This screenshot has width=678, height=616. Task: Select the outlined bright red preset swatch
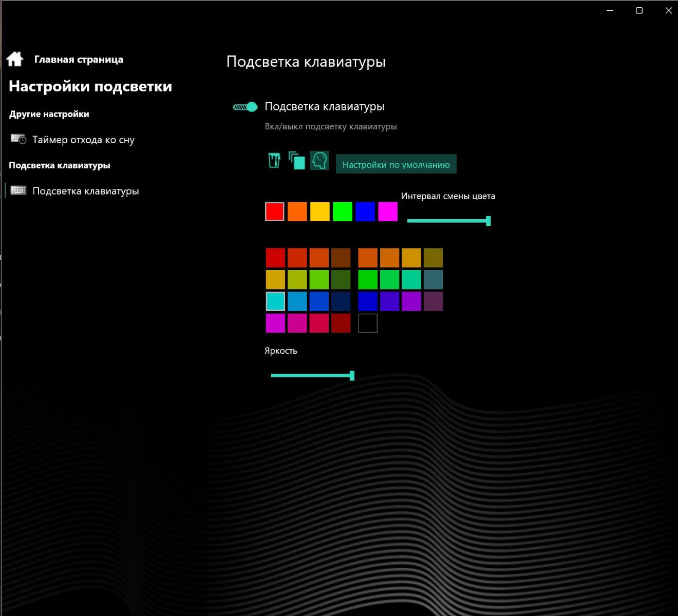point(275,211)
